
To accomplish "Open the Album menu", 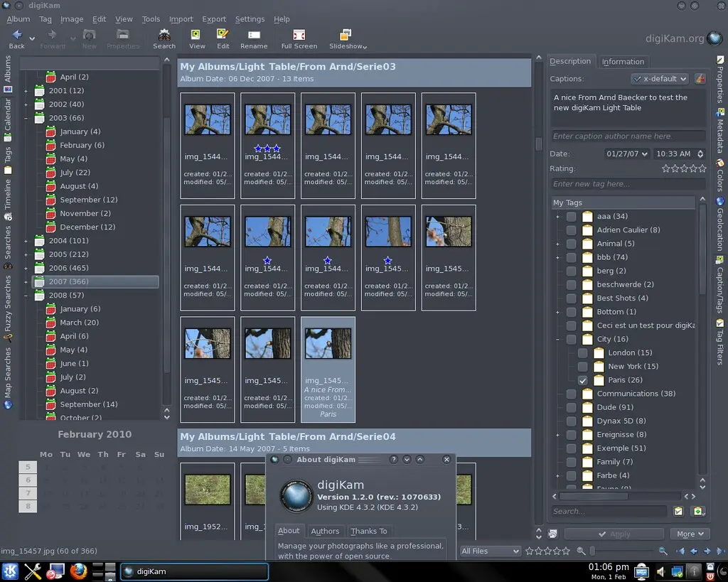I will tap(18, 18).
